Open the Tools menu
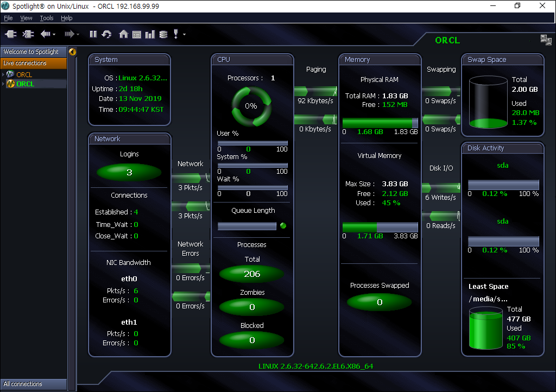This screenshot has height=392, width=556. 47,18
